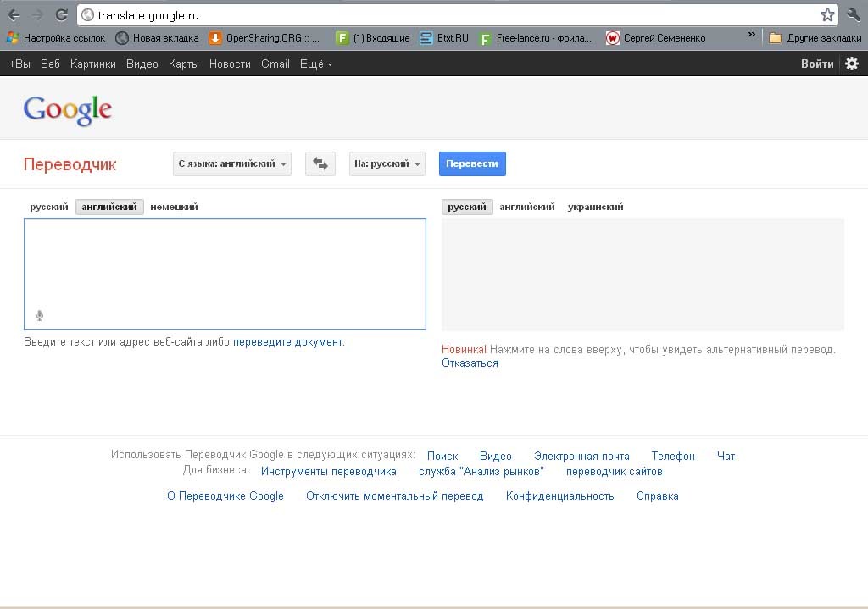Open the Конфиденциальность link
Image resolution: width=868 pixels, height=609 pixels.
coord(559,496)
